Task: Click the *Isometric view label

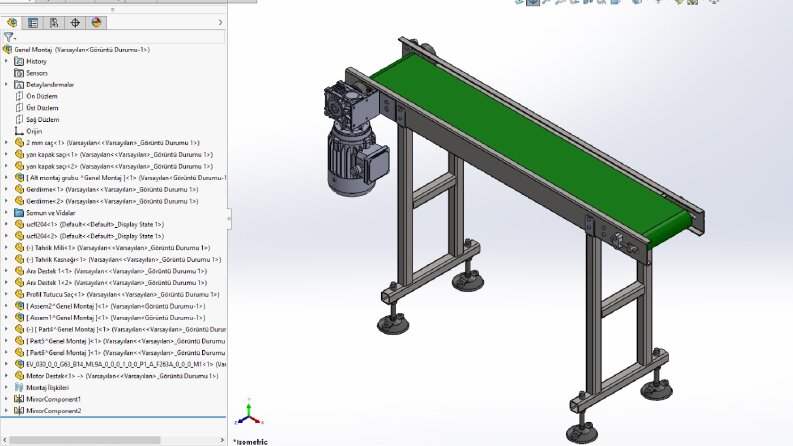Action: (250, 442)
